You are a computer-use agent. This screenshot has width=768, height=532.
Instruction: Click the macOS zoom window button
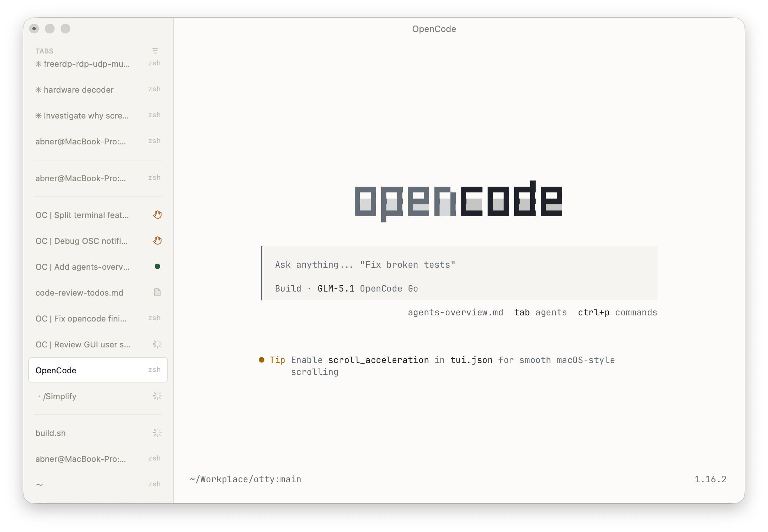click(65, 29)
